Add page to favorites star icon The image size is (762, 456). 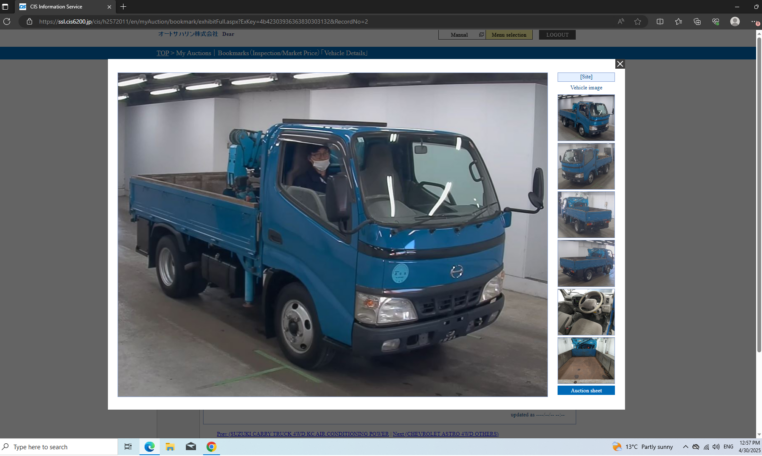coord(638,21)
